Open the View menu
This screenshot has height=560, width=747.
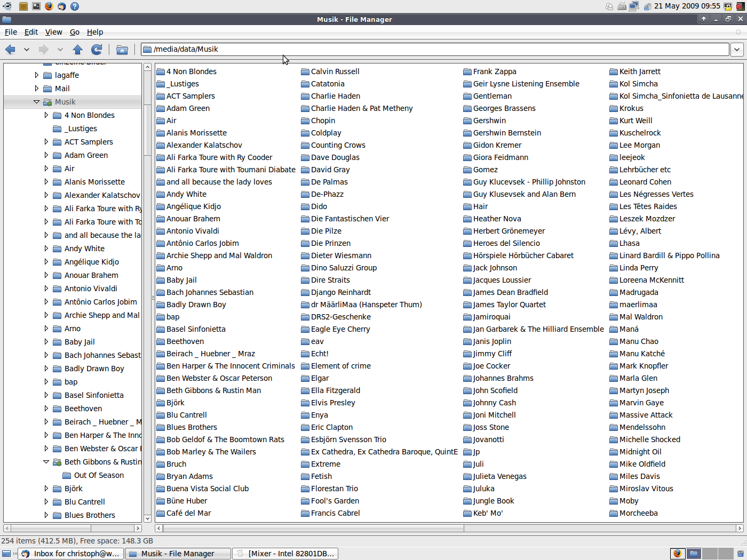(x=53, y=32)
